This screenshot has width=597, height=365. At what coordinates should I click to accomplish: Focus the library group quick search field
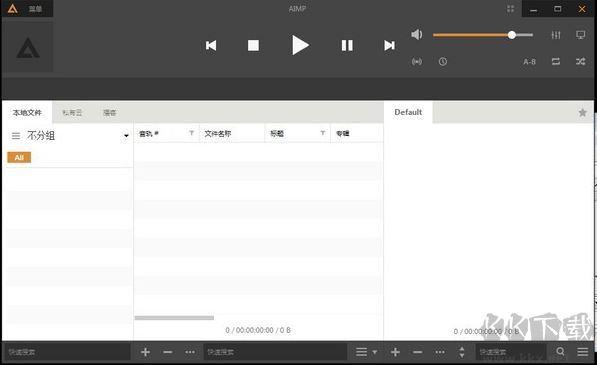67,352
